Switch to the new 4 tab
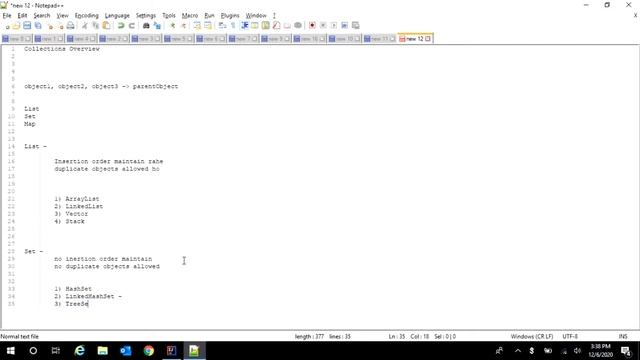This screenshot has width=640, height=360. coord(81,39)
